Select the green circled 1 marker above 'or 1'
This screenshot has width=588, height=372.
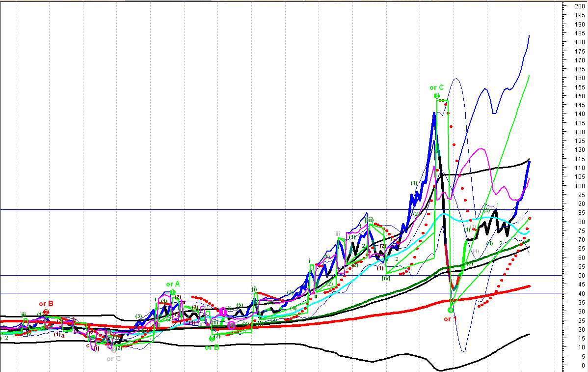[450, 310]
